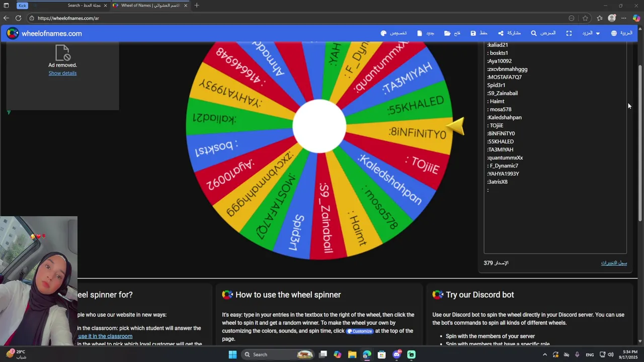Select the :Aya10092 entry in the list
This screenshot has height=362, width=644.
pos(499,61)
